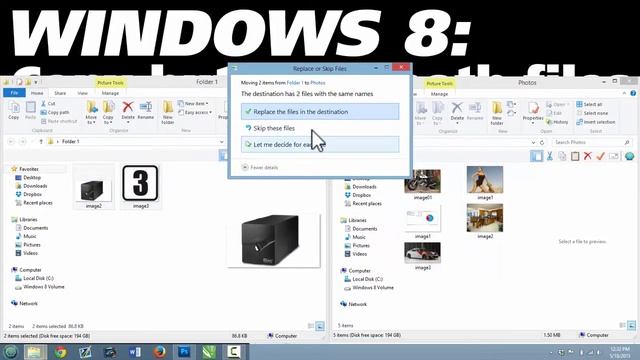The width and height of the screenshot is (640, 360).
Task: Select Home tab in Folder 1 window
Action: click(37, 93)
